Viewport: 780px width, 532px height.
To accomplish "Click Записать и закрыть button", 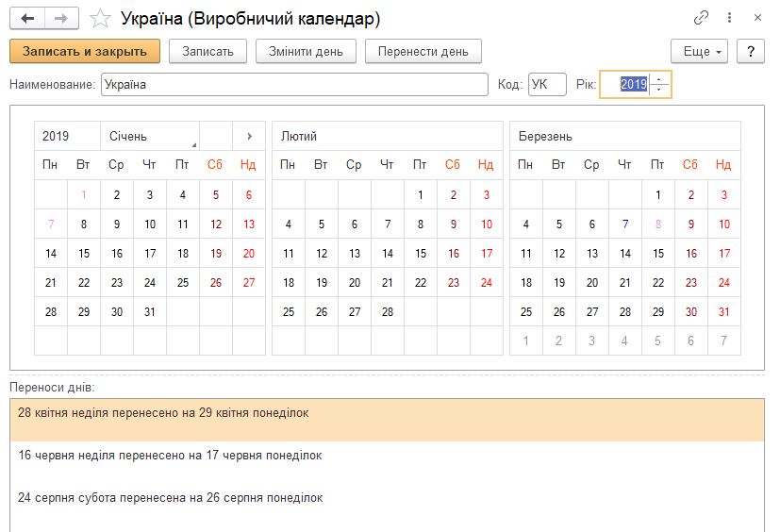I will point(85,51).
